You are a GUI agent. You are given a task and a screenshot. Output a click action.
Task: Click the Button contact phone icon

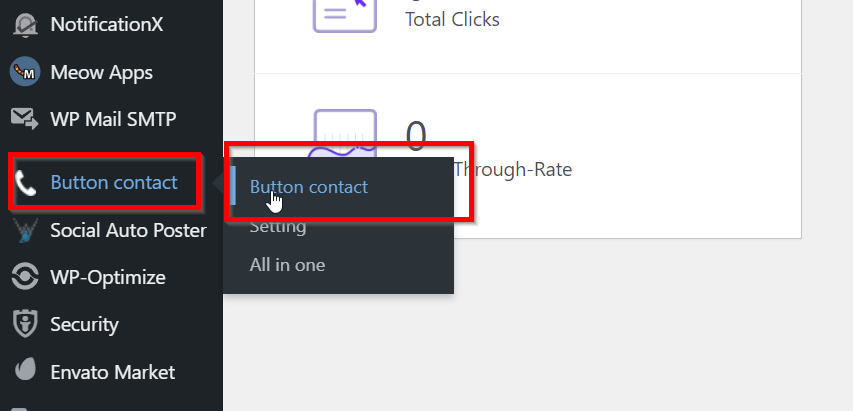[x=25, y=183]
